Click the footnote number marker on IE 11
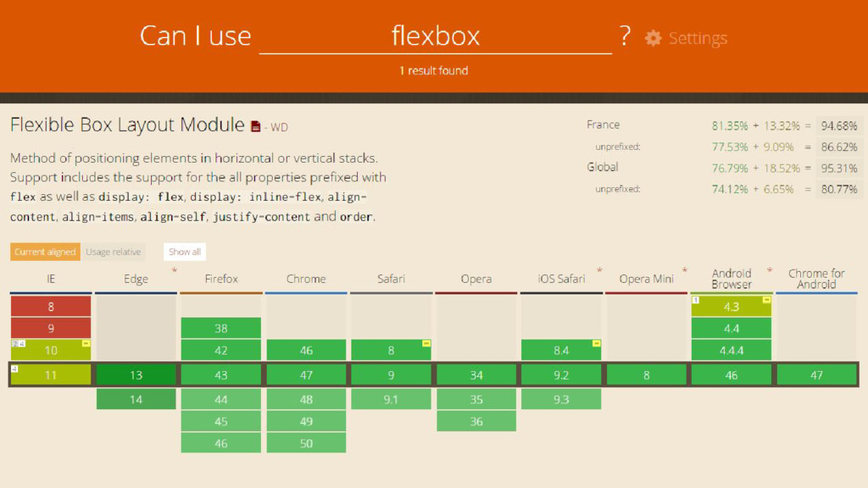This screenshot has width=868, height=488. pos(14,369)
